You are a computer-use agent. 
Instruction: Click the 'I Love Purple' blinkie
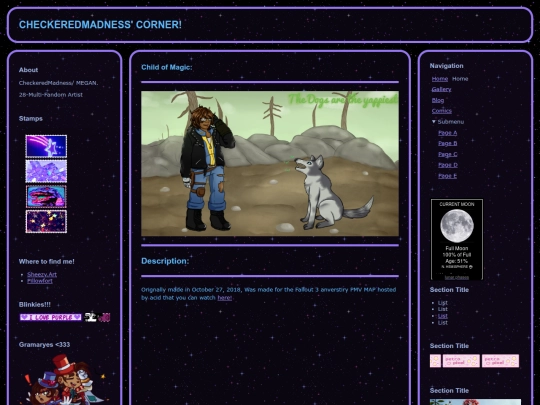click(x=51, y=317)
